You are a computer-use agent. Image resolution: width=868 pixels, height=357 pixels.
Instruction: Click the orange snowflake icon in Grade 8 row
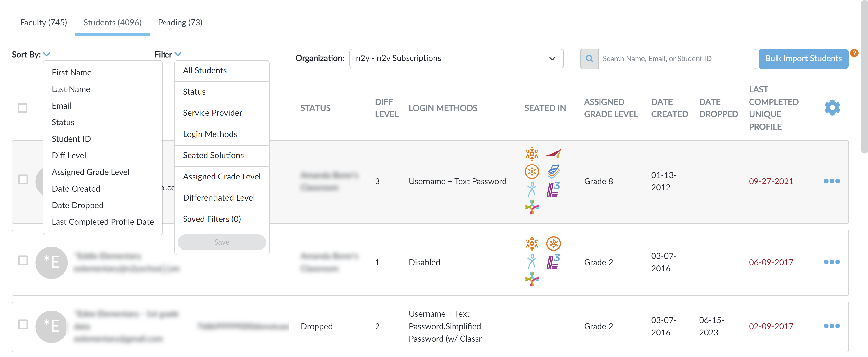pyautogui.click(x=532, y=154)
